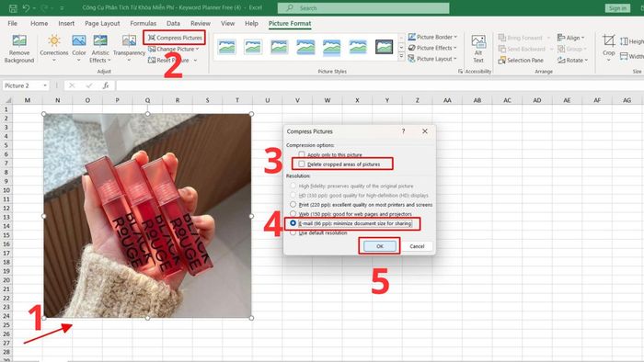Select row header 20
Screen dimensions: 644x362
point(6,280)
